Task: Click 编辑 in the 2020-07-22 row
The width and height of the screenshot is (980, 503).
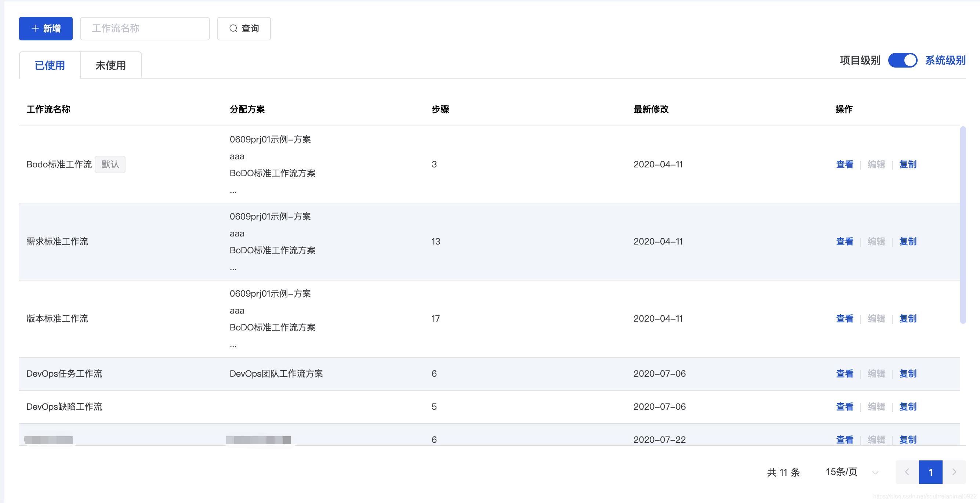Action: 876,439
